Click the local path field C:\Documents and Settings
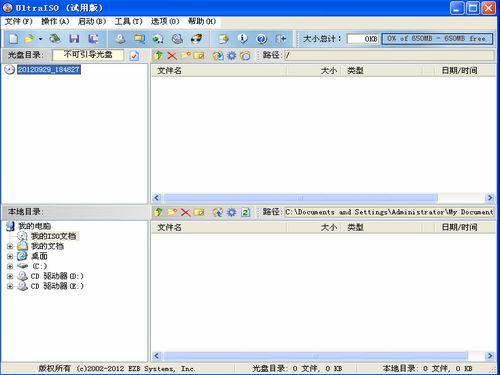The height and width of the screenshot is (375, 500). [389, 212]
